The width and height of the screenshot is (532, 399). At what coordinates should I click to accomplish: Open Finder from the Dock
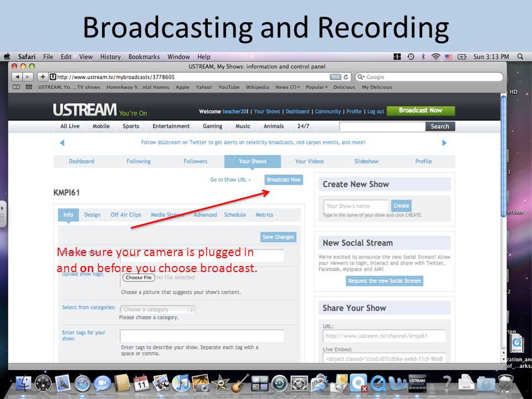23,383
